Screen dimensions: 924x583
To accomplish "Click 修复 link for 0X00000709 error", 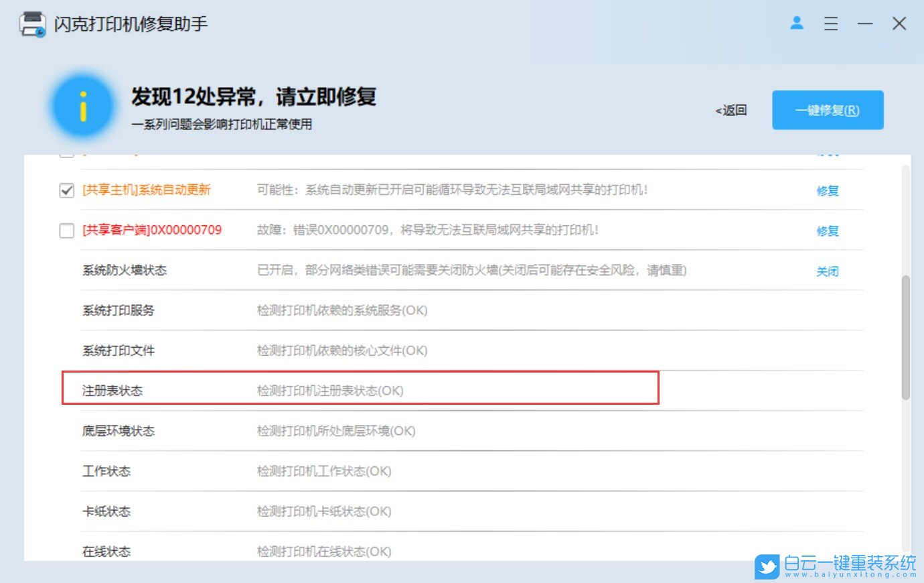I will tap(828, 231).
